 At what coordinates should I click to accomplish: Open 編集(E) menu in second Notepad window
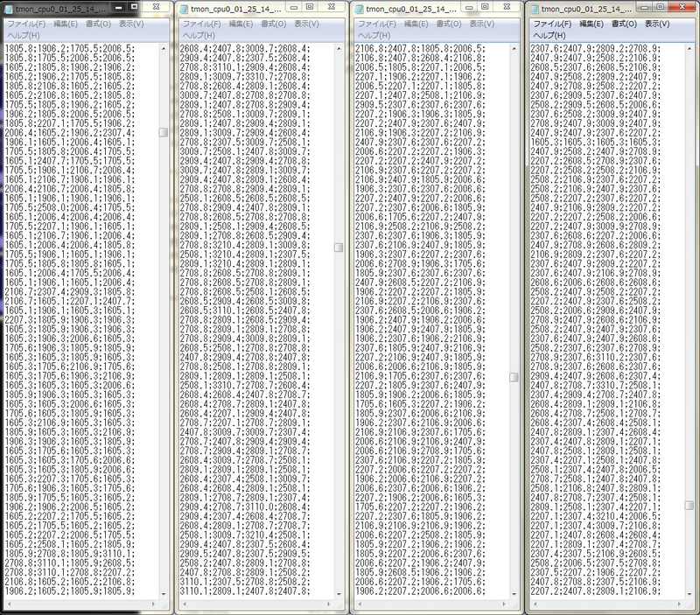pos(241,24)
